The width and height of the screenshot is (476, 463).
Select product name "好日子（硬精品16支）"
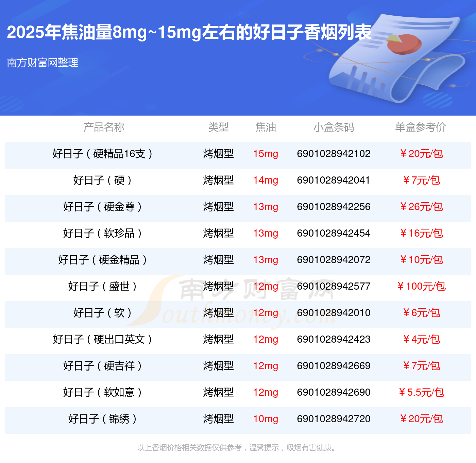102,154
